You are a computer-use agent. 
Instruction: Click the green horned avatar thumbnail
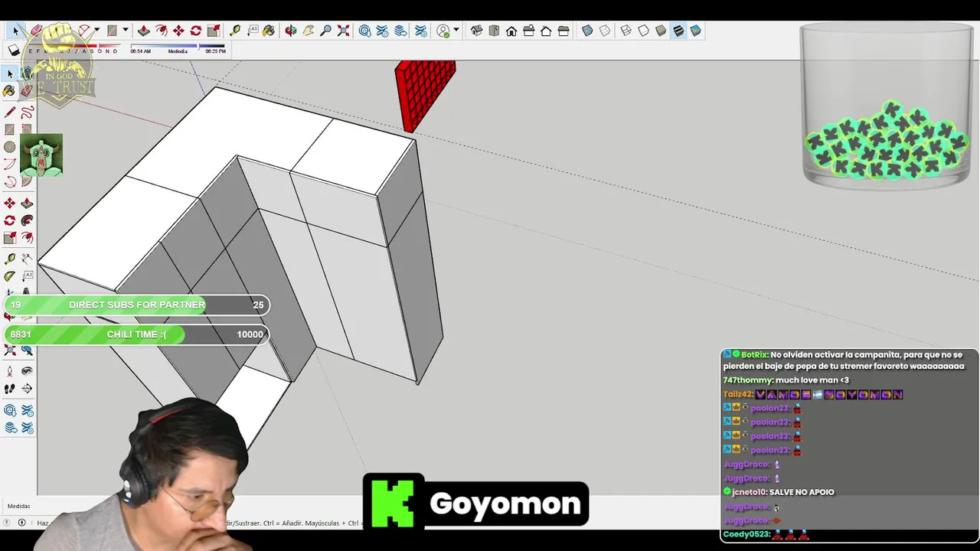(41, 155)
